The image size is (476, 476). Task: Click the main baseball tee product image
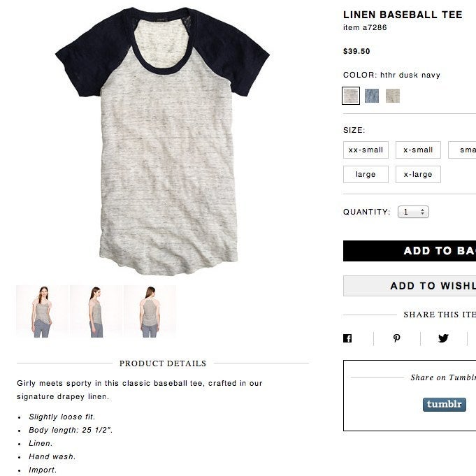[162, 141]
